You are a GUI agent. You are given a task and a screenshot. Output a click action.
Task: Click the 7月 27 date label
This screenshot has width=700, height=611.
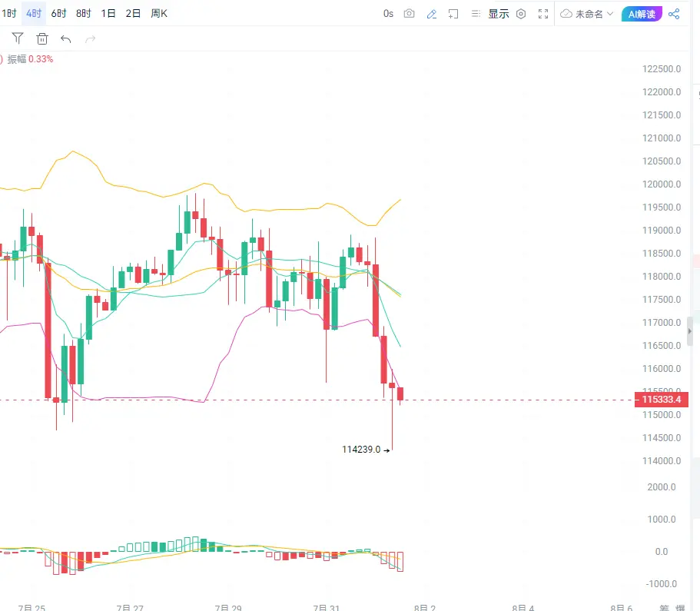click(x=130, y=607)
